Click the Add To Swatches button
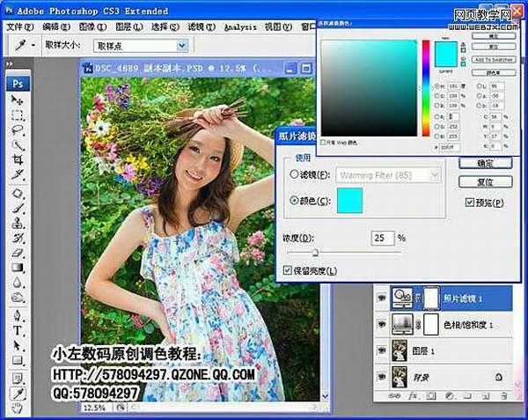The width and height of the screenshot is (528, 420). pos(492,58)
